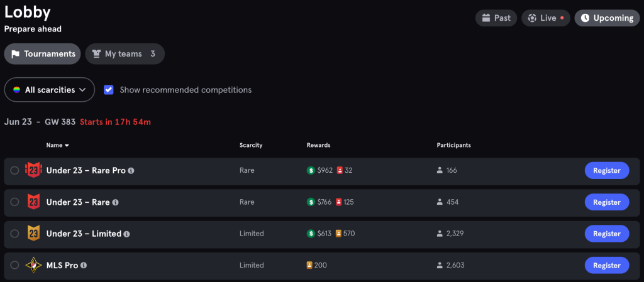Expand the All scarcities dropdown
644x282 pixels.
pos(50,90)
